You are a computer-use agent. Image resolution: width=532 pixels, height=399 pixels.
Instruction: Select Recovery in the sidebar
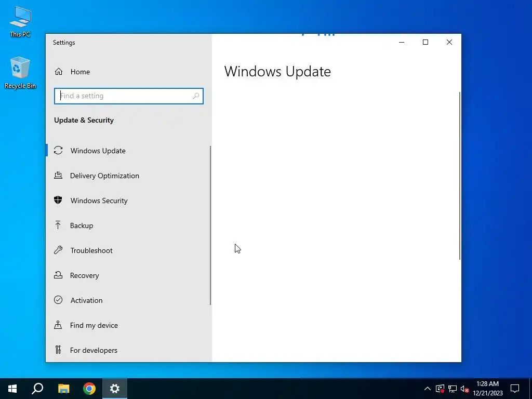128,275
